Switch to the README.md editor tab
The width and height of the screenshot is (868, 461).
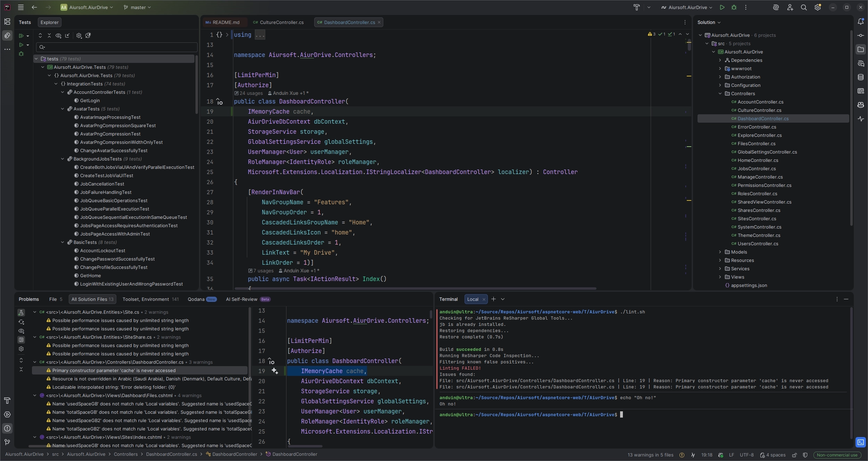tap(223, 22)
